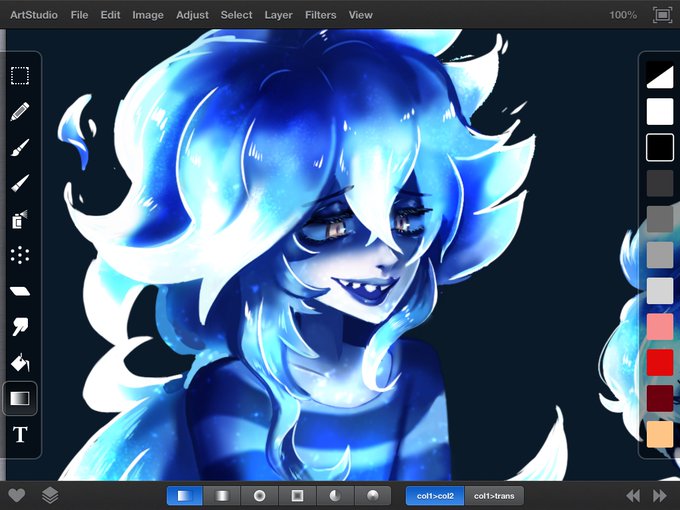680x510 pixels.
Task: Open the Layer menu
Action: [278, 15]
